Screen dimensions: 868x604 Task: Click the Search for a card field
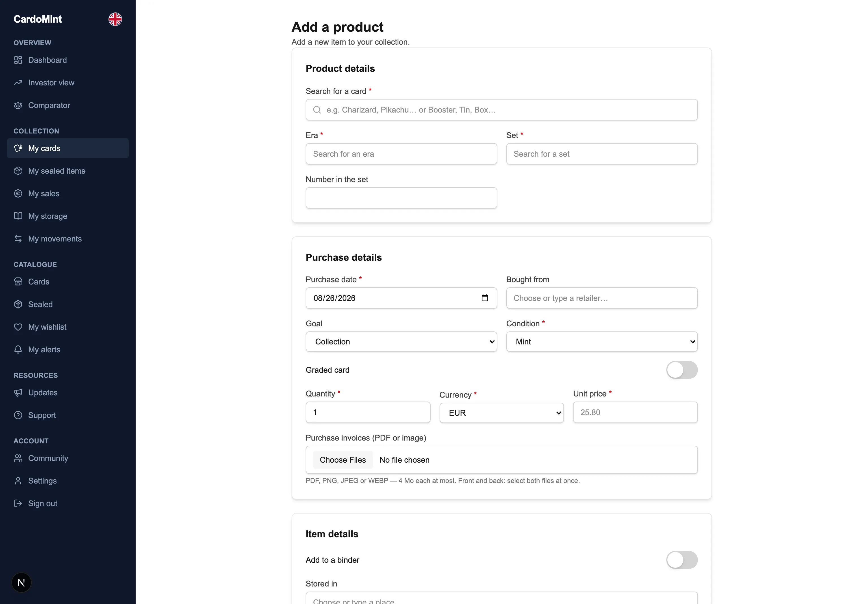502,110
